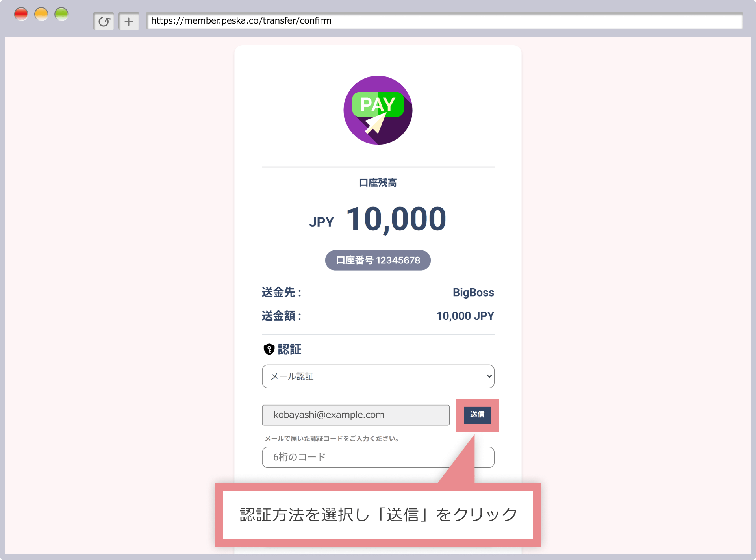Click the dropdown chevron arrow
756x560 pixels.
point(489,376)
